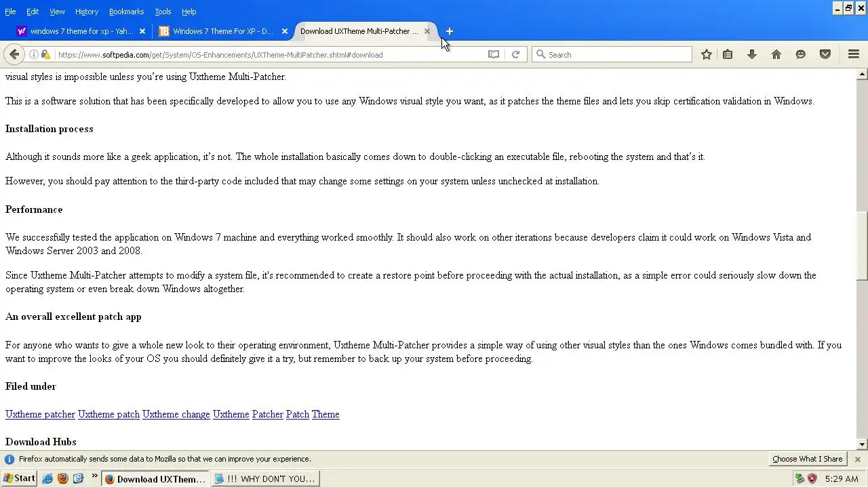Reload the current page
Viewport: 868px width, 488px height.
tap(515, 54)
